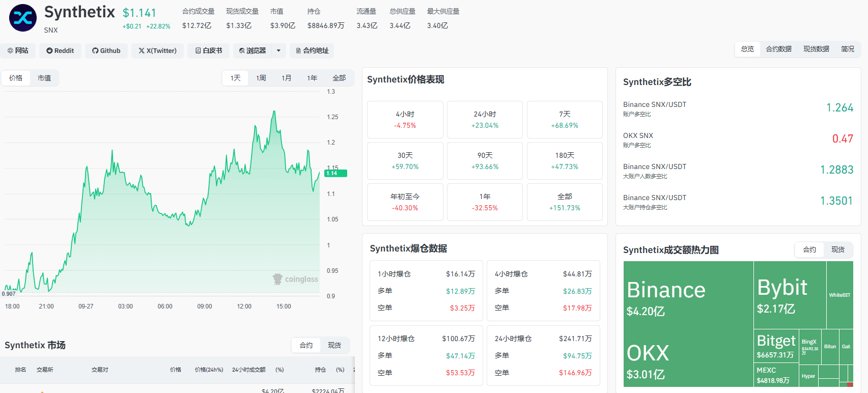Click the MEXC heatmap block

tap(776, 375)
